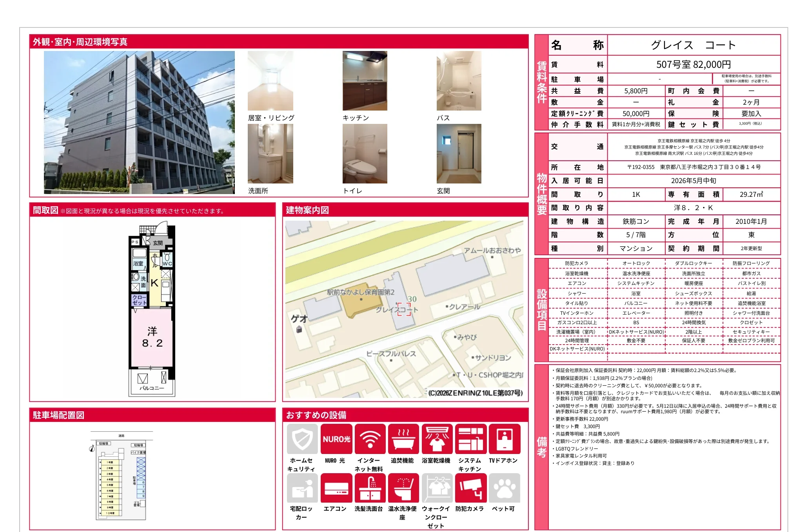Click the トイレ photo thumbnail

pyautogui.click(x=365, y=154)
